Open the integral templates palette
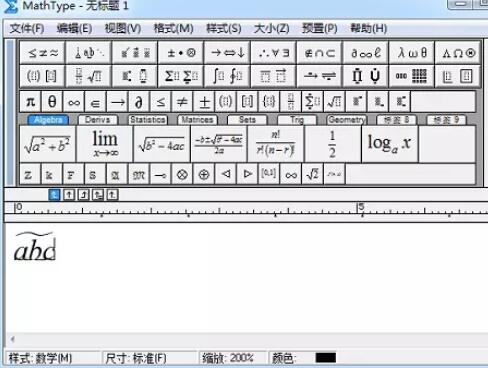This screenshot has height=368, width=488. click(227, 76)
